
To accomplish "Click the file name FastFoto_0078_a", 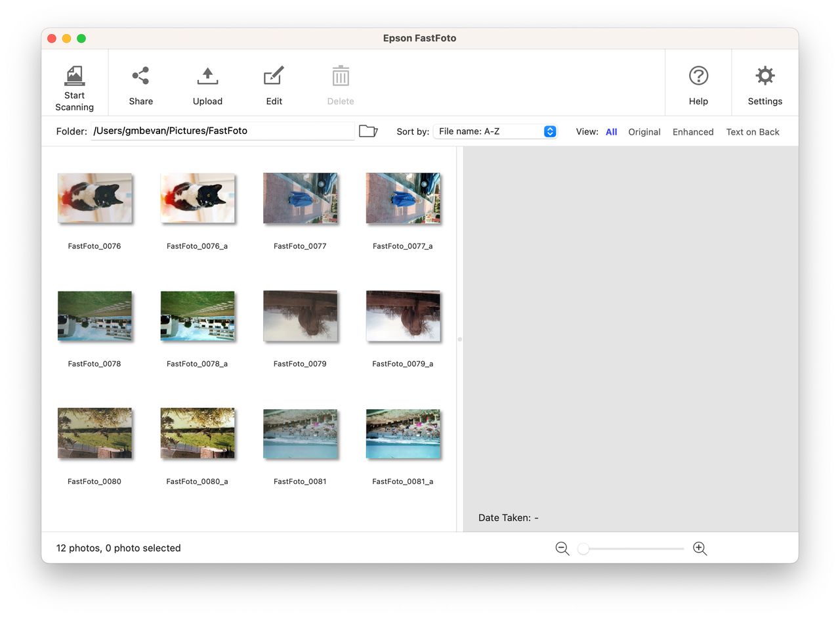I will tap(197, 364).
